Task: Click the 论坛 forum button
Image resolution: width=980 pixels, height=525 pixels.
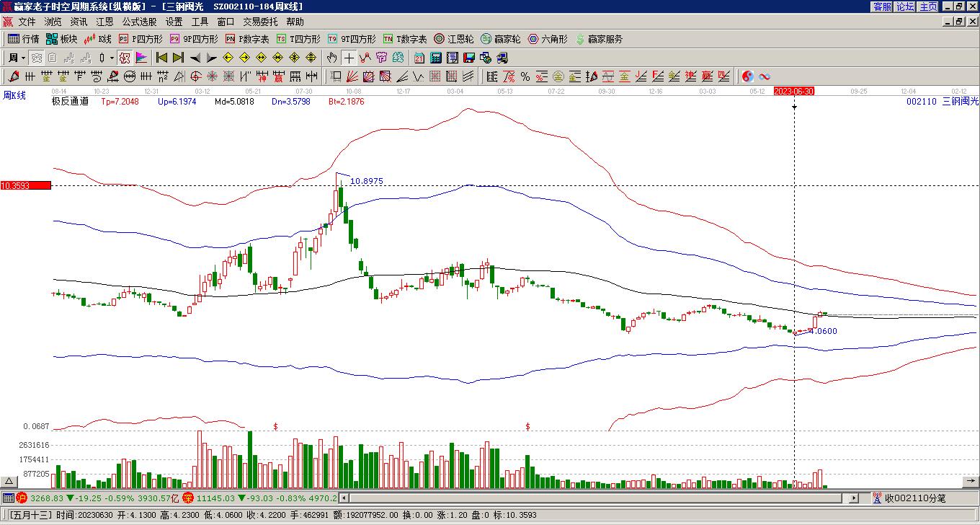Action: point(905,6)
